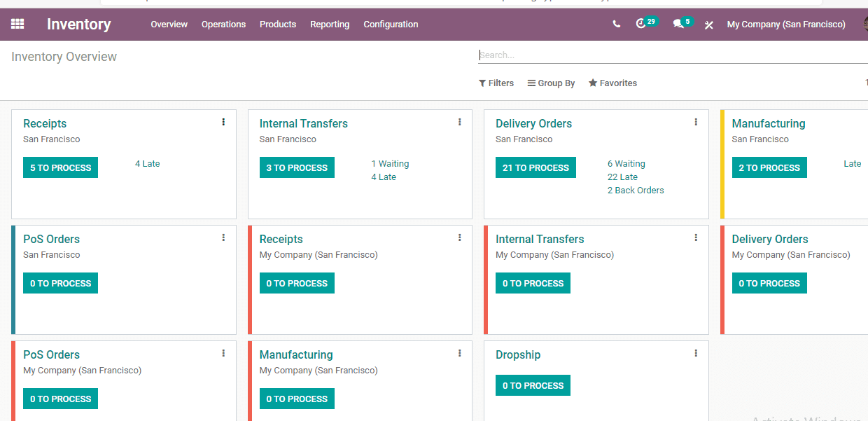Open San Francisco Receipts card title
The width and height of the screenshot is (868, 421).
(x=45, y=123)
